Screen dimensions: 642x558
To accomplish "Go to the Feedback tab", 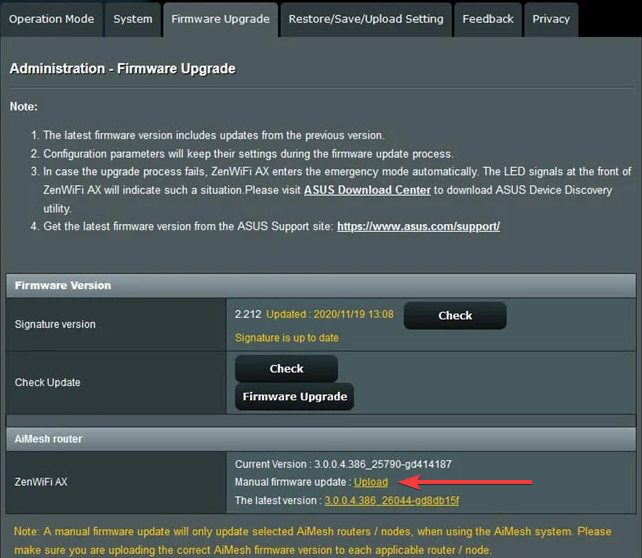I will coord(488,19).
